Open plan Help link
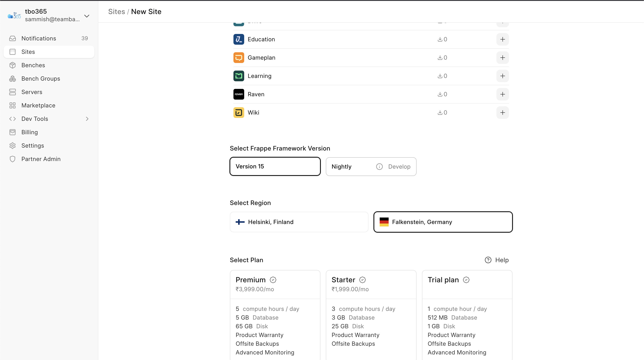The height and width of the screenshot is (360, 644). click(497, 260)
